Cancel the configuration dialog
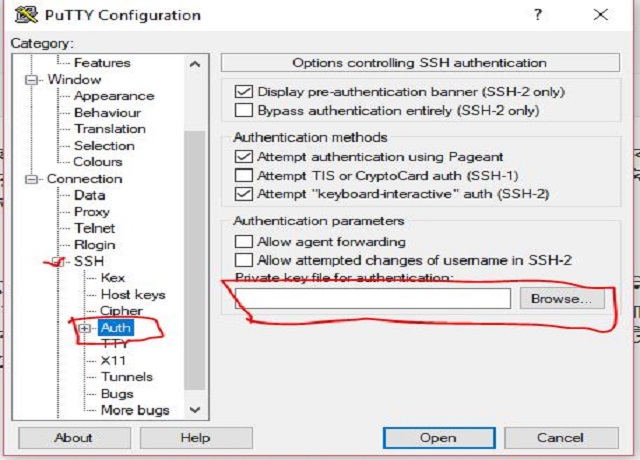640x460 pixels. (x=562, y=438)
